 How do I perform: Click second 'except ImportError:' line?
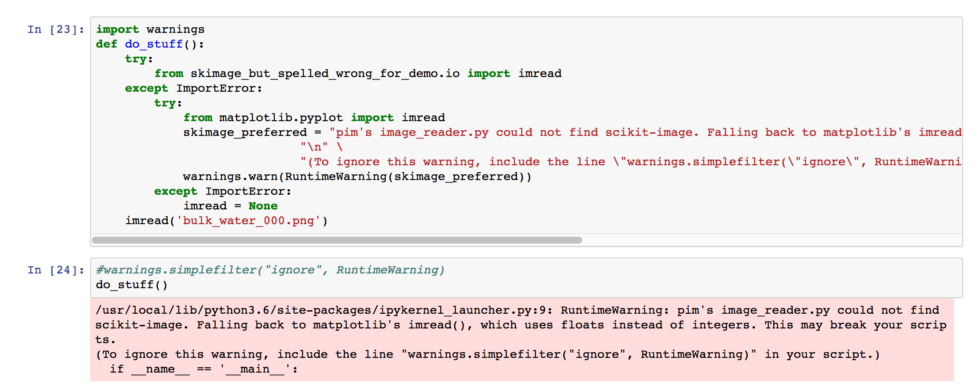pyautogui.click(x=223, y=191)
